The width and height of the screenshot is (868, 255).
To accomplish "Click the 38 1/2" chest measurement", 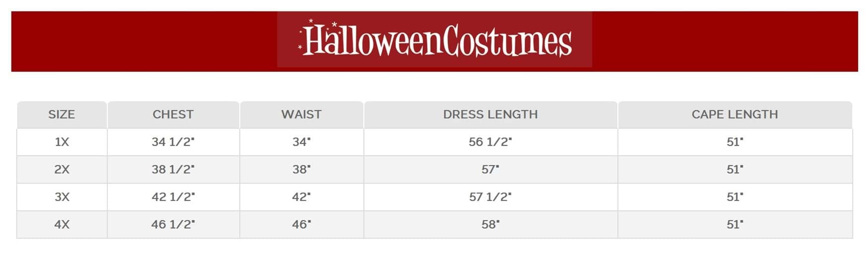I will click(173, 169).
